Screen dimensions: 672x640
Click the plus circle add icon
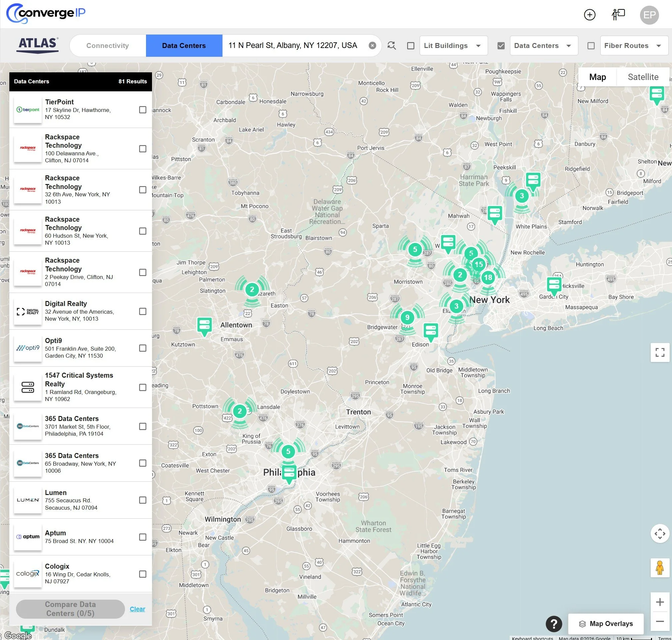click(589, 15)
